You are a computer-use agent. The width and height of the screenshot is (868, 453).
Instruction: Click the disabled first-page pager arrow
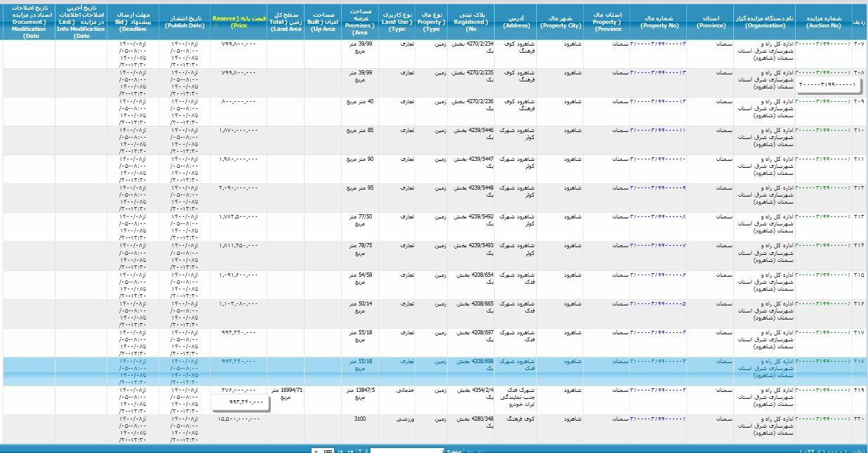click(x=481, y=451)
